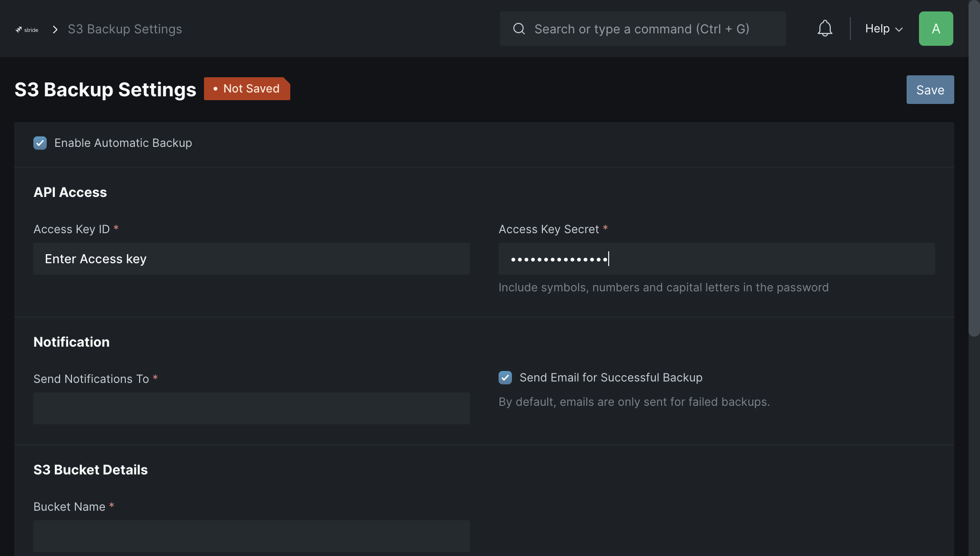This screenshot has width=980, height=556.
Task: Click the Bucket Name label
Action: coord(69,507)
